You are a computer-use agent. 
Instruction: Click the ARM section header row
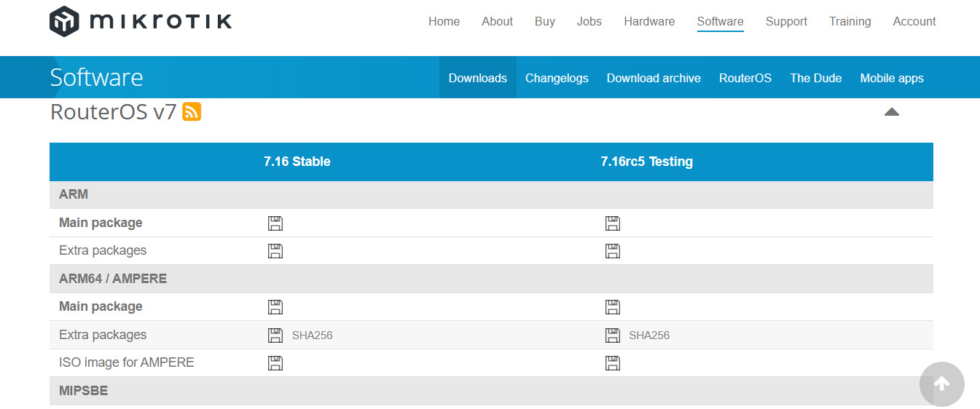pyautogui.click(x=491, y=195)
